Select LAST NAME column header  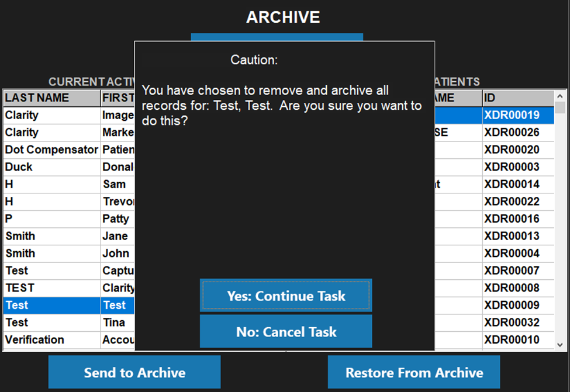[51, 98]
